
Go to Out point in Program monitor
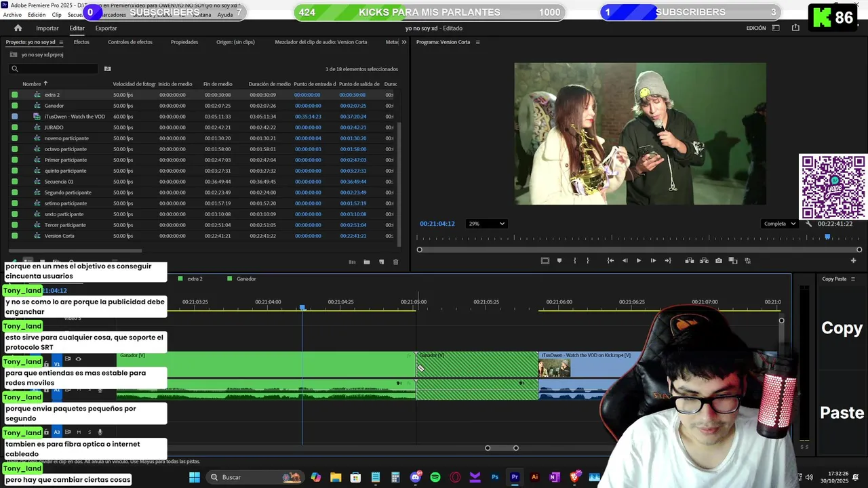pos(668,260)
